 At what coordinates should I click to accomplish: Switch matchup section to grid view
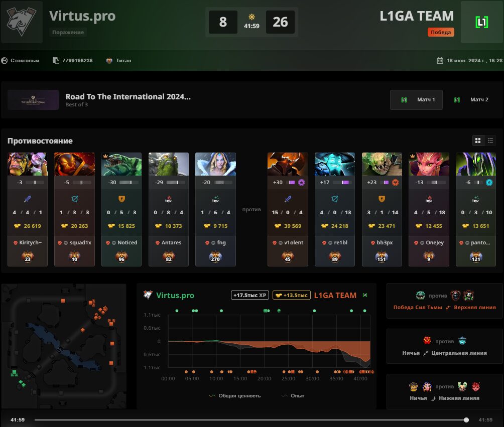click(x=478, y=140)
